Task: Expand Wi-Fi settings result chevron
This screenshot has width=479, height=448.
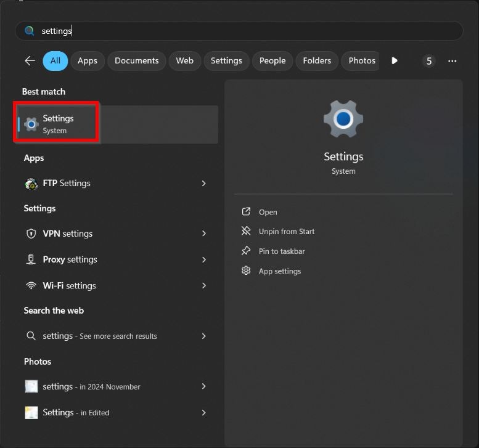Action: coord(203,285)
